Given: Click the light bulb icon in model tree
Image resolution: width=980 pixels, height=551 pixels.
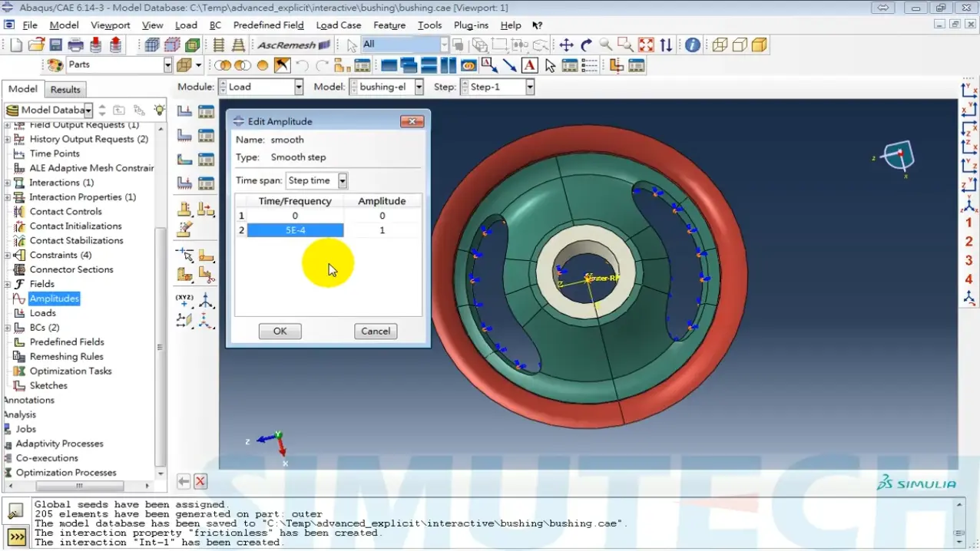Looking at the screenshot, I should (x=159, y=110).
